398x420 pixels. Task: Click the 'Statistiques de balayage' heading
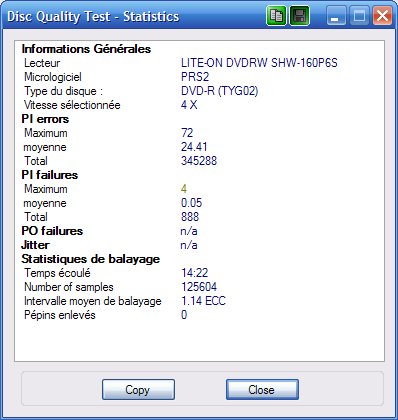click(x=91, y=259)
